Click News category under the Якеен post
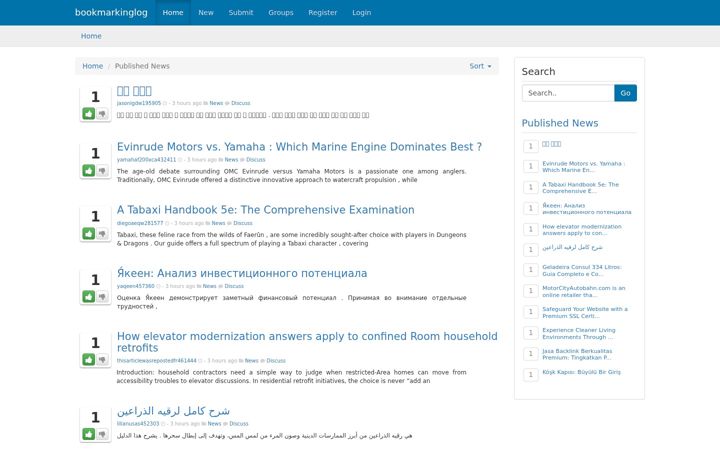The image size is (720, 450). (209, 286)
